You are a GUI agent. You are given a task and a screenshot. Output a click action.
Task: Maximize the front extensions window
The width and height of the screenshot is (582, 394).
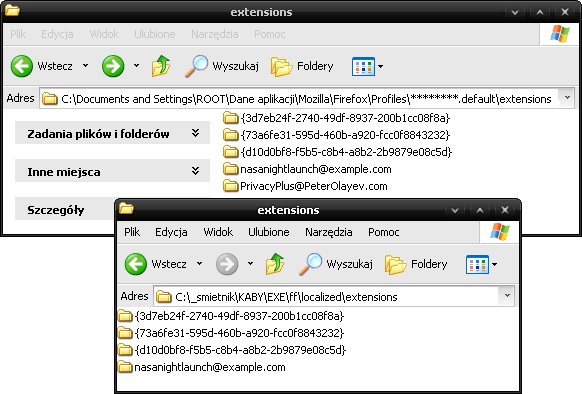pos(480,211)
